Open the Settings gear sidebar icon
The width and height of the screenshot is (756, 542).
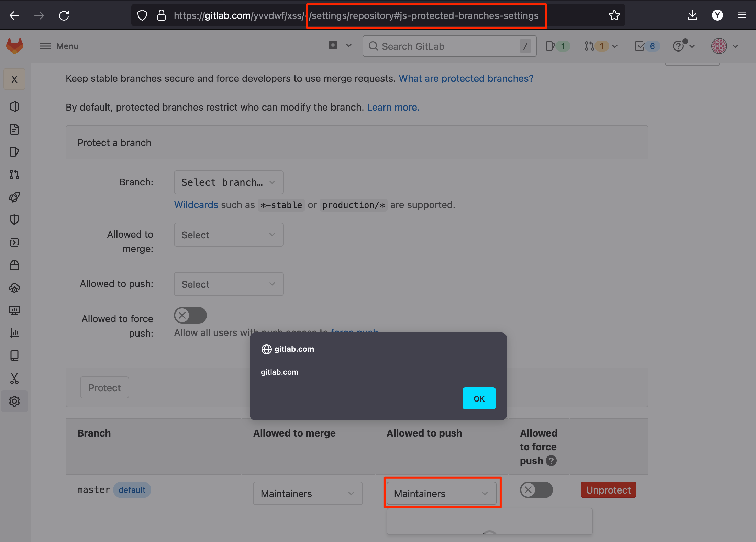[x=14, y=401]
